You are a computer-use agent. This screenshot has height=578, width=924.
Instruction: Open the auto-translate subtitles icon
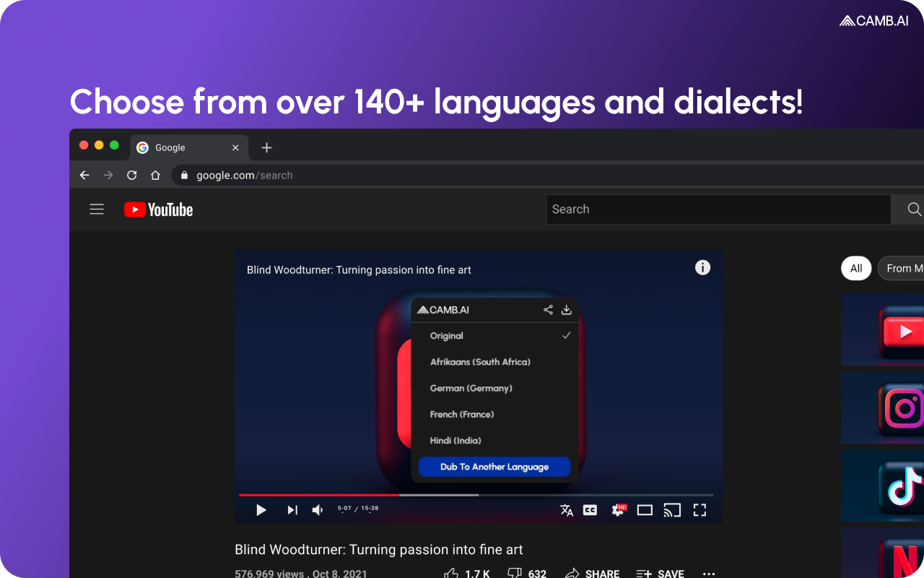click(x=567, y=510)
